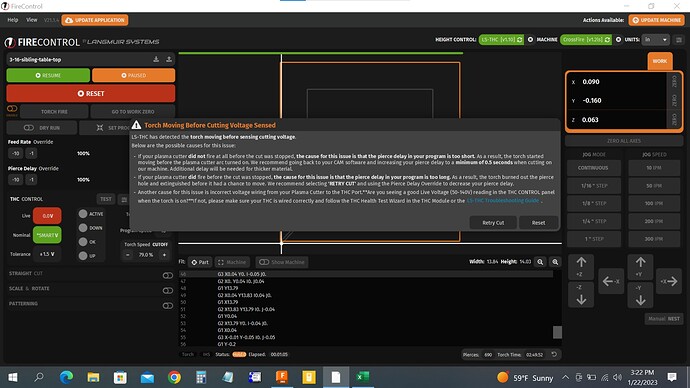Click the upload program icon beside file name

point(169,59)
